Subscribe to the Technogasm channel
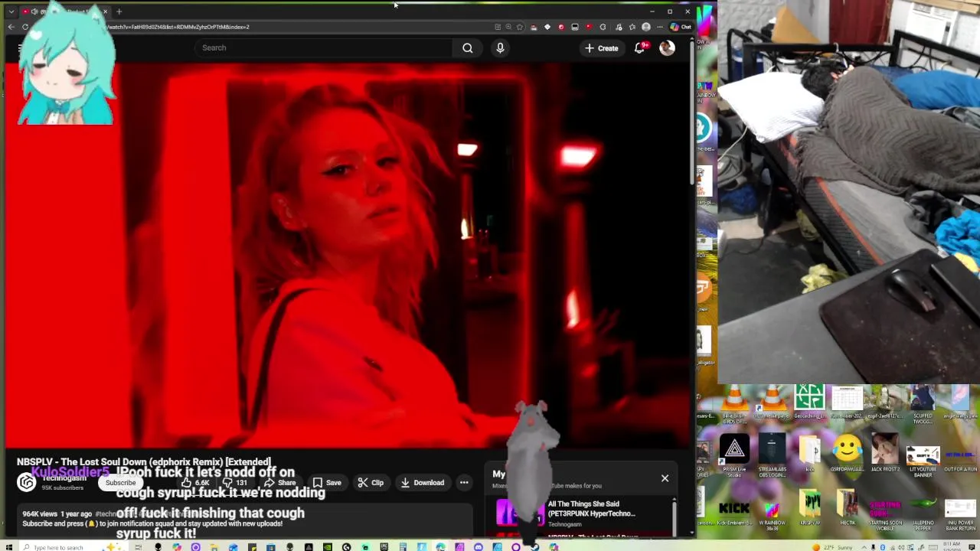Screen dimensions: 980x551 tap(120, 483)
